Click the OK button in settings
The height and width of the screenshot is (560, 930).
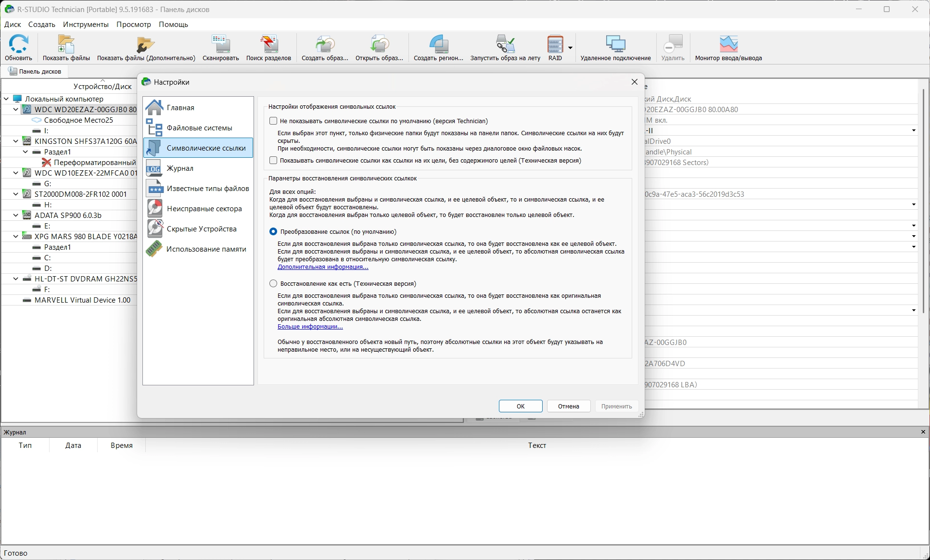[520, 406]
